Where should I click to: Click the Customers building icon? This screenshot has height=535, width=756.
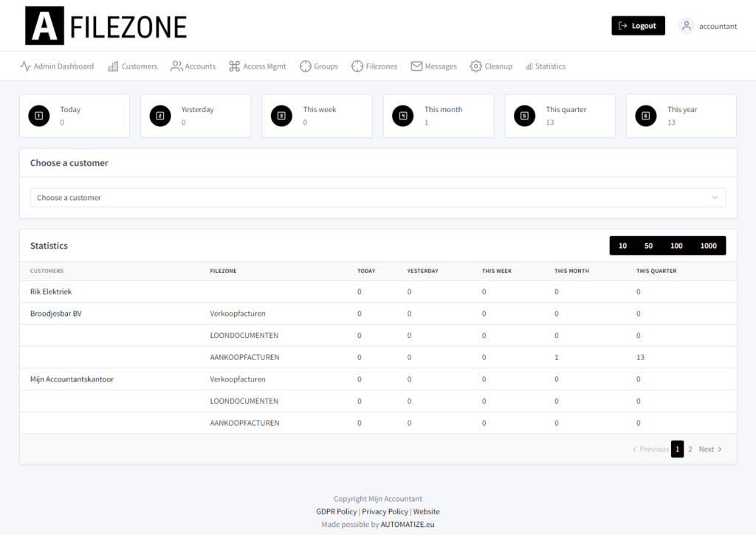click(113, 66)
